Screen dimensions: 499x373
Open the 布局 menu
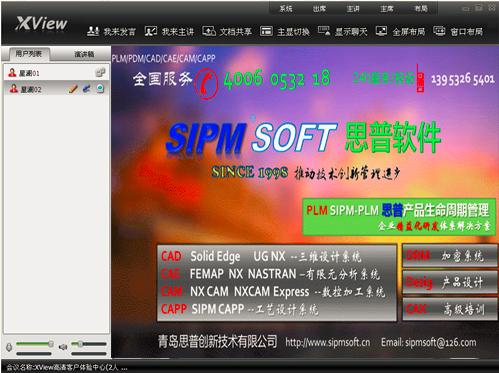coord(421,9)
